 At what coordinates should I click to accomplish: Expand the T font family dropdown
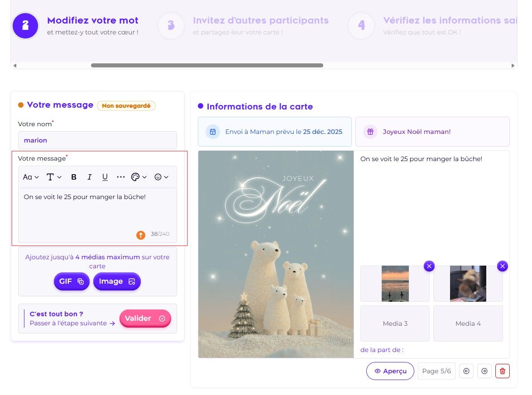(53, 177)
